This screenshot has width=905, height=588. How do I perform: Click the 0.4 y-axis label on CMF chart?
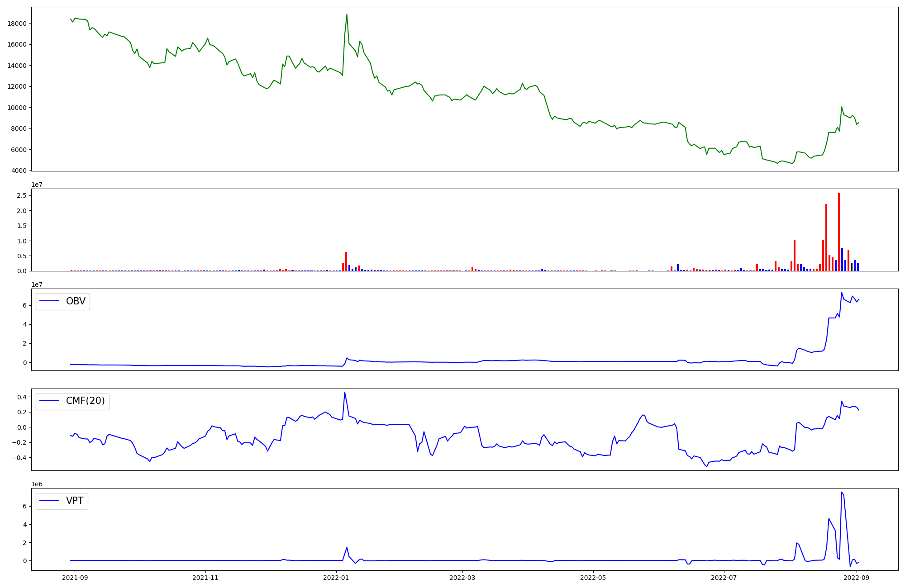coord(21,397)
